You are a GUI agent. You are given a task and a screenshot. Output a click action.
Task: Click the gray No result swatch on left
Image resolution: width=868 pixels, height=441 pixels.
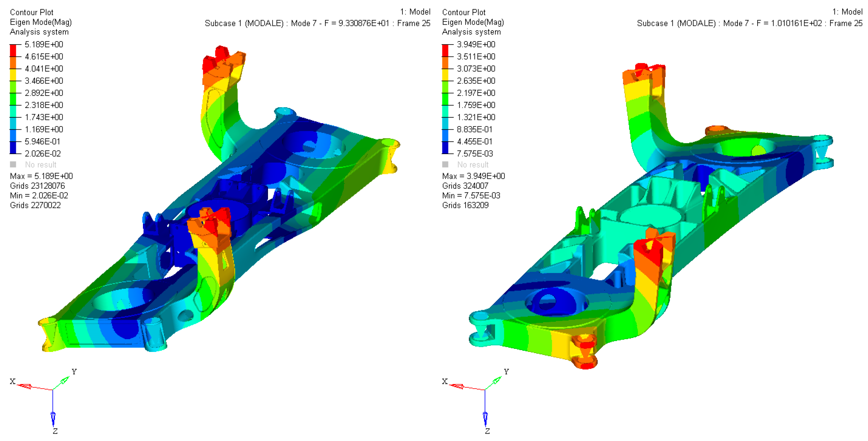(13, 165)
